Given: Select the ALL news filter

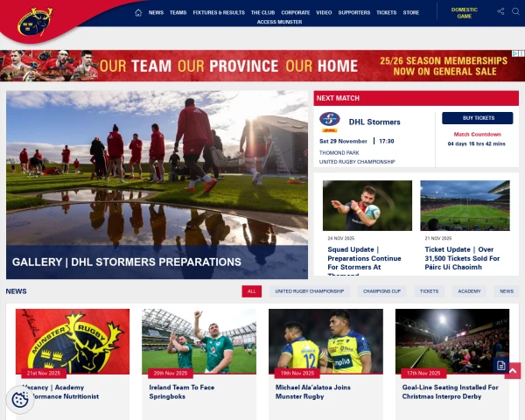Looking at the screenshot, I should pos(252,291).
